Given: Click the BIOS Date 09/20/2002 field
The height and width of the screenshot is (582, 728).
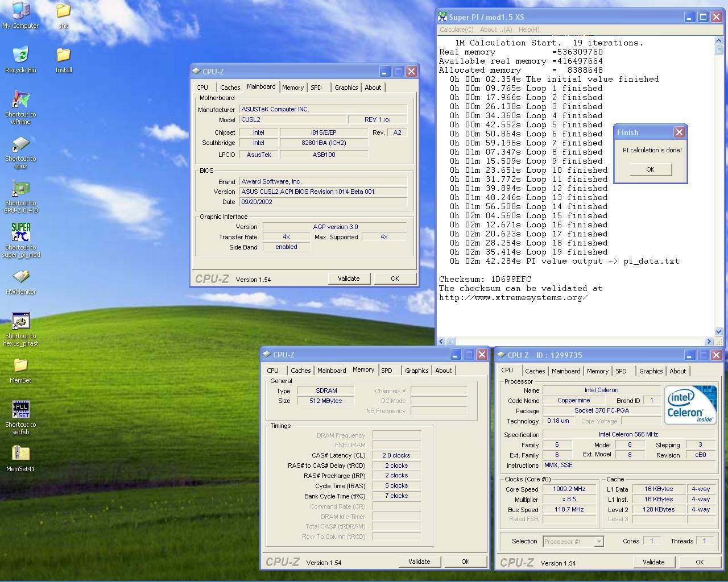Looking at the screenshot, I should point(323,202).
